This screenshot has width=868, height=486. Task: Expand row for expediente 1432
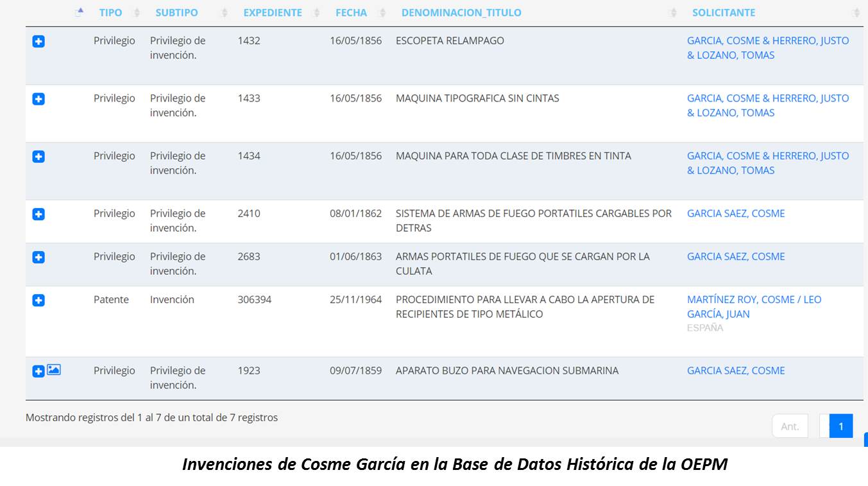tap(38, 42)
